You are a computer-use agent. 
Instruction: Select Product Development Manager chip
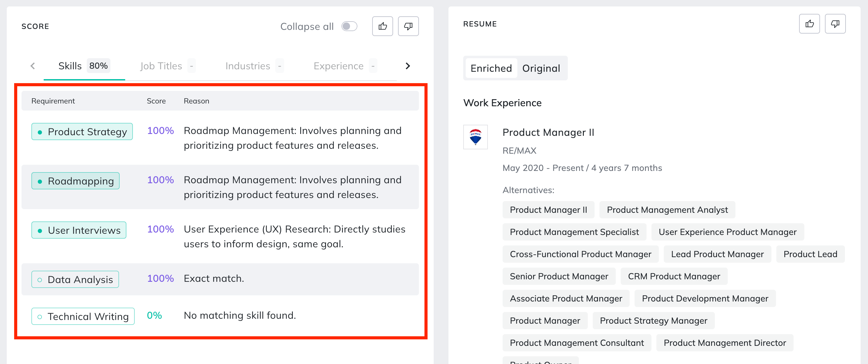click(x=705, y=298)
